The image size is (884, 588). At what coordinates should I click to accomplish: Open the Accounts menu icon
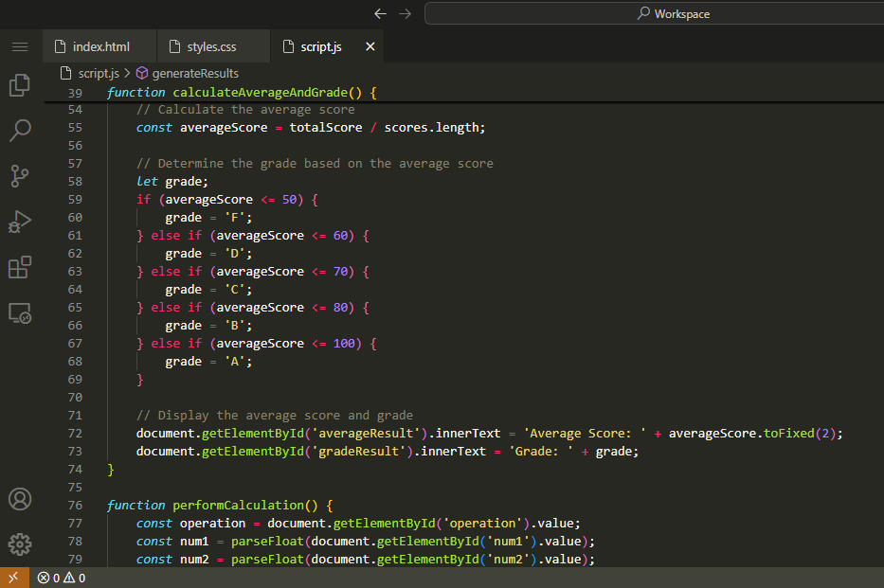[x=20, y=499]
